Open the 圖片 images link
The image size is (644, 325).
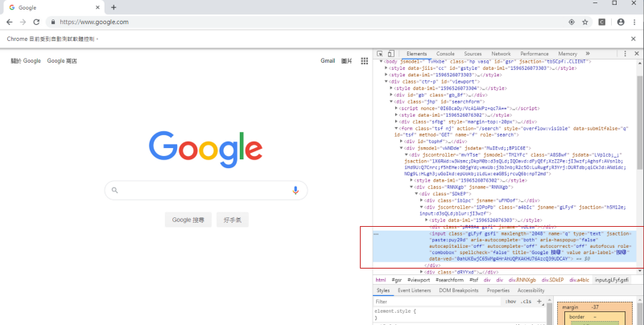(x=347, y=61)
